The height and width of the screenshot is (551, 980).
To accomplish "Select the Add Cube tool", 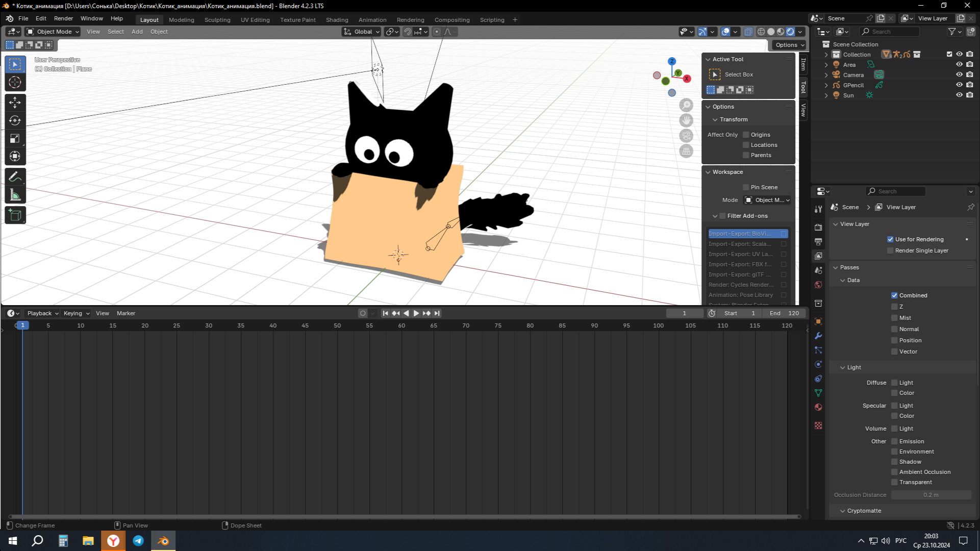I will click(x=15, y=215).
